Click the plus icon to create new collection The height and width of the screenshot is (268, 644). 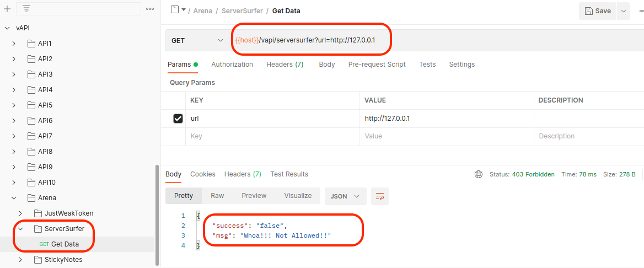coord(7,9)
